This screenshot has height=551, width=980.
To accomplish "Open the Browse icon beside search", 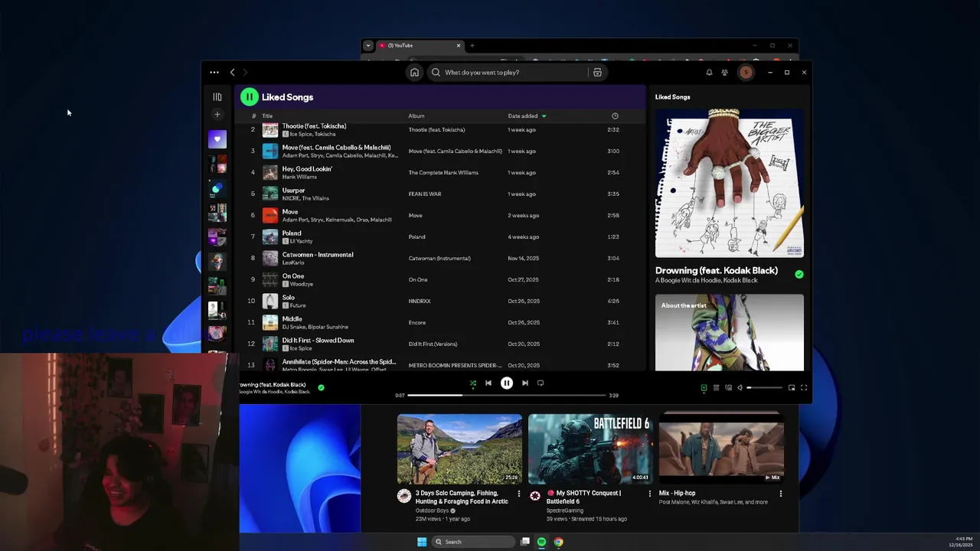I will [x=597, y=73].
